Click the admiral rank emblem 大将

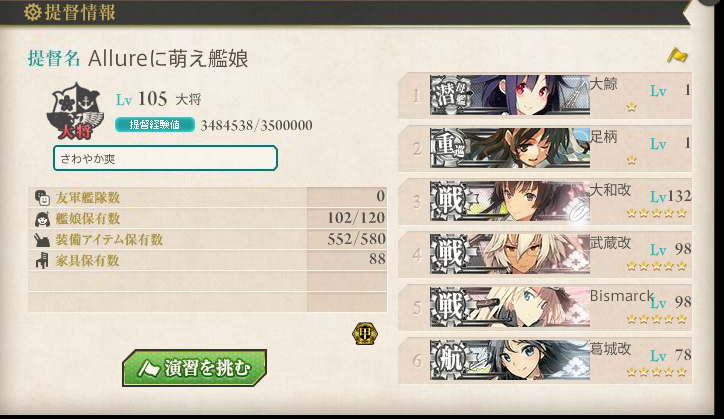[x=75, y=111]
